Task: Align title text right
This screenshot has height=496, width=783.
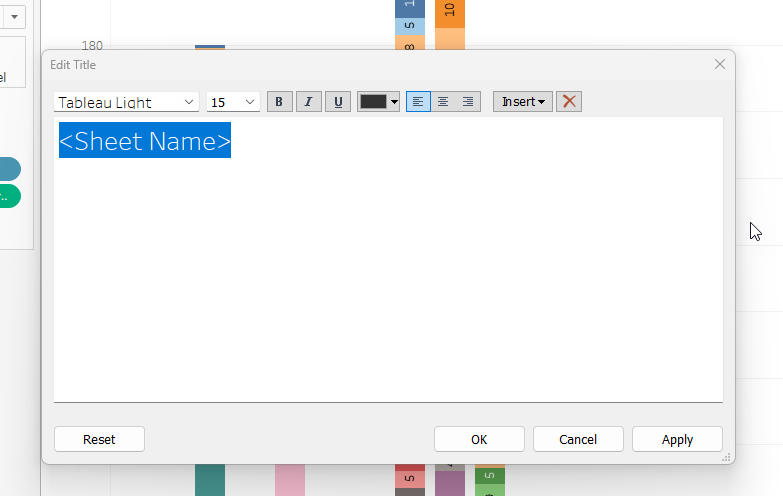Action: 468,102
